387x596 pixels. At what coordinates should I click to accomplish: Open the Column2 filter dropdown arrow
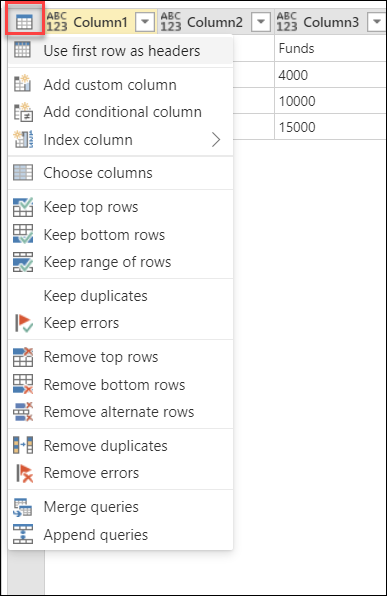pyautogui.click(x=261, y=22)
